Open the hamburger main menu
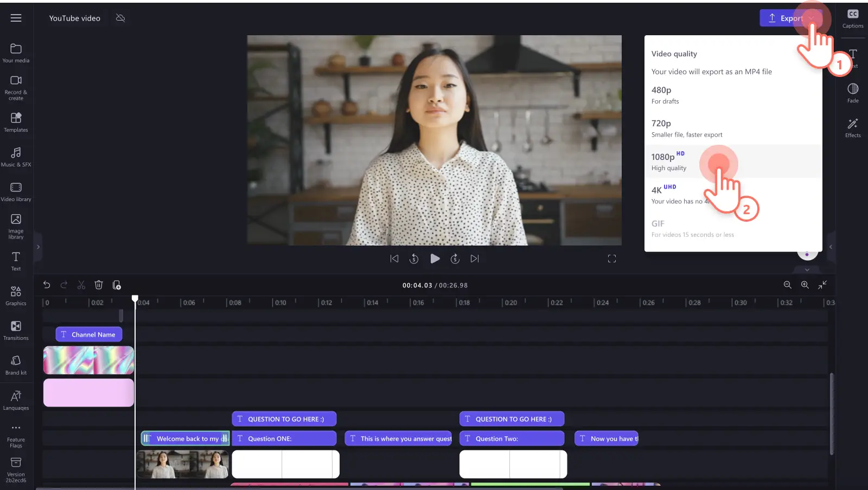Image resolution: width=868 pixels, height=490 pixels. 16,18
